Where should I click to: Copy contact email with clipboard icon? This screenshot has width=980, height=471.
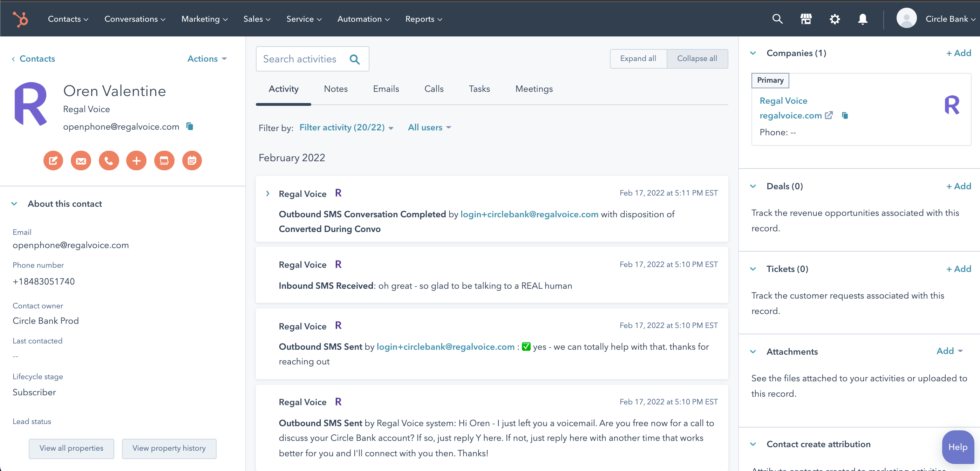click(190, 126)
